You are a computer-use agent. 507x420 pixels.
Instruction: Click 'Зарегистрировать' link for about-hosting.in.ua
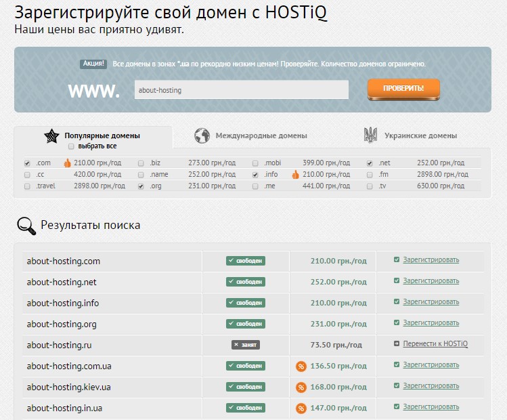tap(431, 407)
